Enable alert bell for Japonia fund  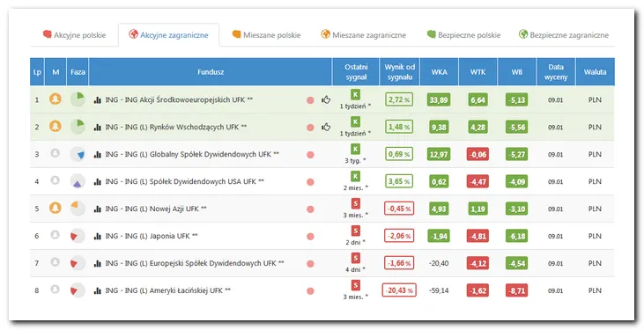point(55,235)
